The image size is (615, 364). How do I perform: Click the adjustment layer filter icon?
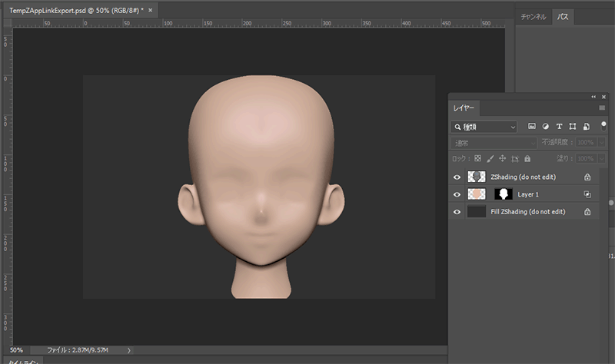[x=545, y=126]
